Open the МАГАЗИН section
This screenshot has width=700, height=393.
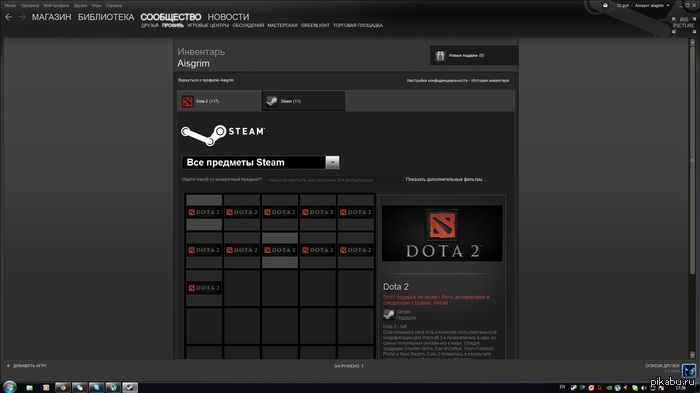click(51, 17)
